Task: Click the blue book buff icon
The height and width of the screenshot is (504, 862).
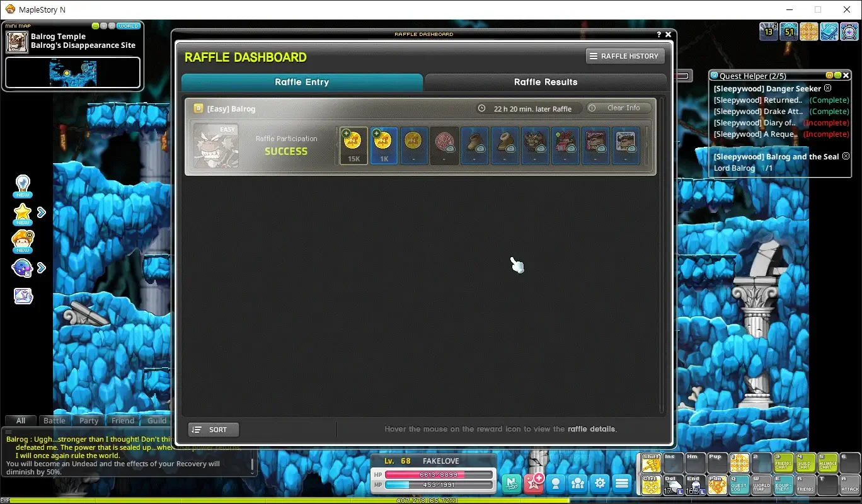Action: point(829,31)
